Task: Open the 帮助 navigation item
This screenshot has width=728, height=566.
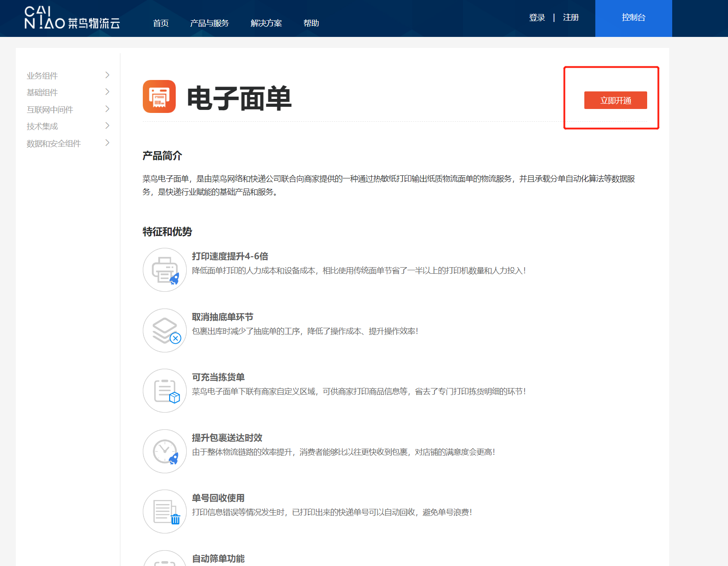Action: [311, 23]
